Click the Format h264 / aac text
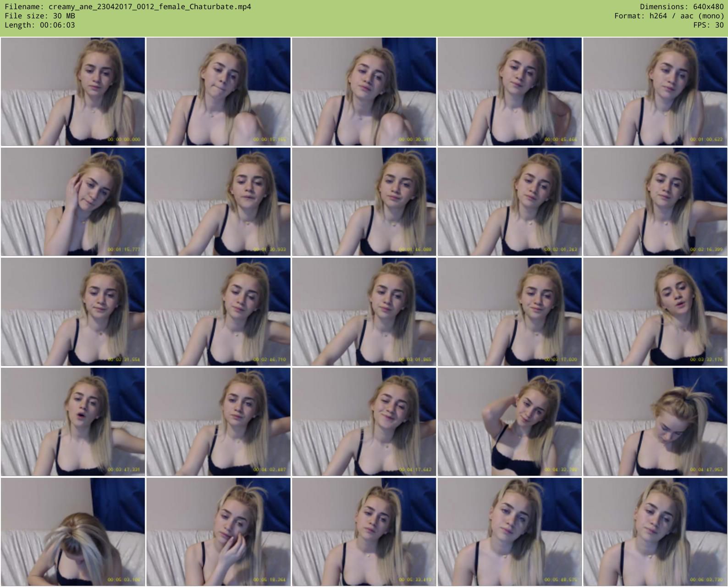This screenshot has height=587, width=728. tap(669, 16)
